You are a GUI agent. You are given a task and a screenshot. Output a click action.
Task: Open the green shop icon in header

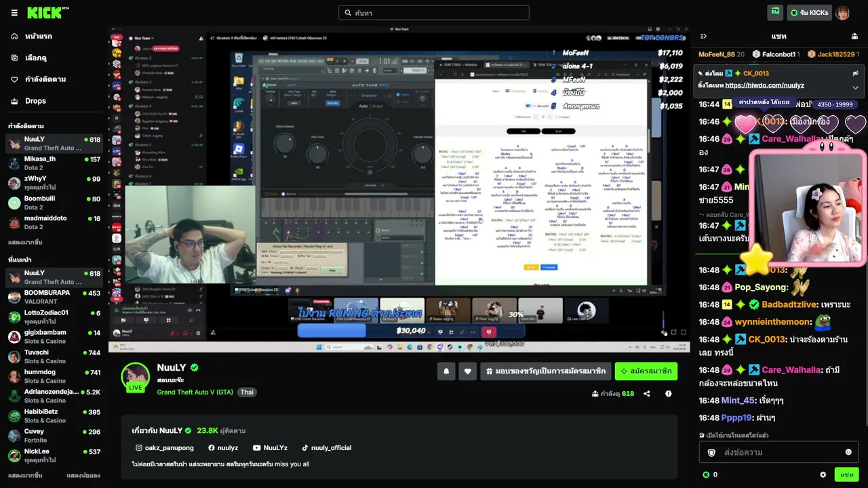click(775, 13)
